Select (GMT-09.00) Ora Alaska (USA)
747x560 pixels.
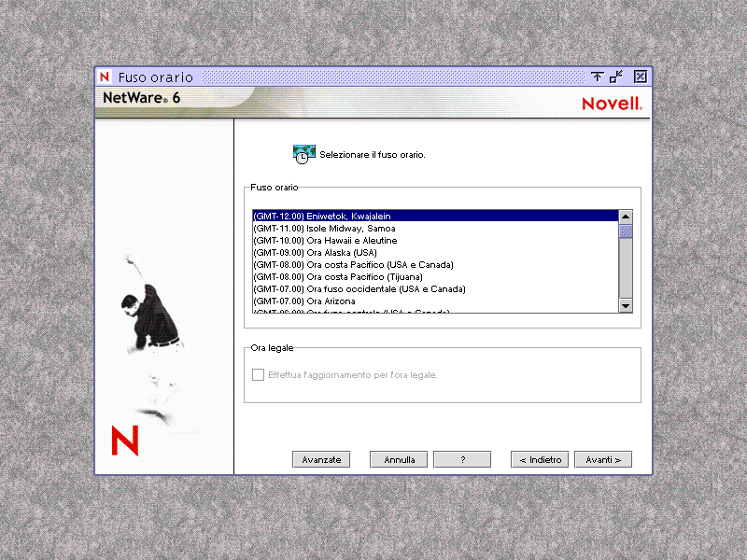(435, 253)
